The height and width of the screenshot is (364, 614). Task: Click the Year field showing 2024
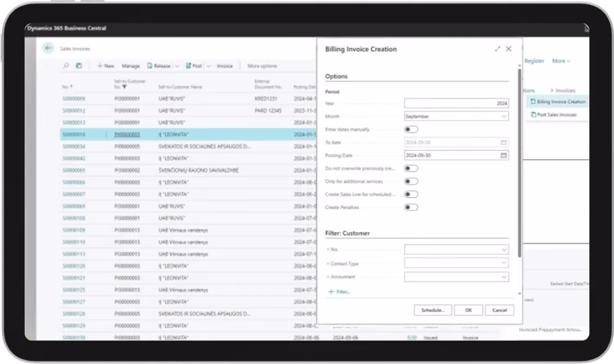(456, 103)
